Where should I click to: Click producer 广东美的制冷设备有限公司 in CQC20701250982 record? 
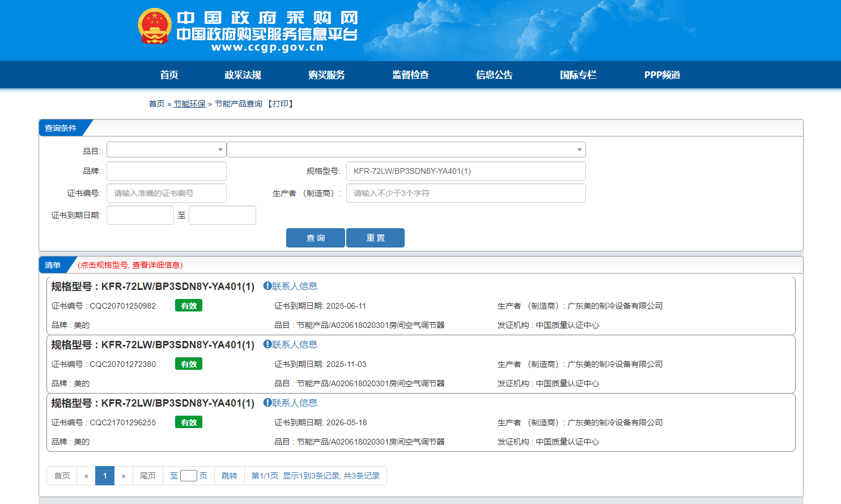click(x=615, y=306)
